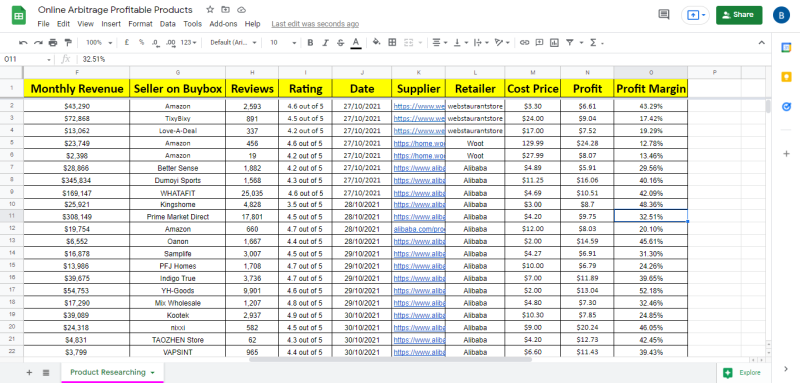Open more number formats 123 dropdown
Screen dimensions: 800x383
click(x=188, y=43)
